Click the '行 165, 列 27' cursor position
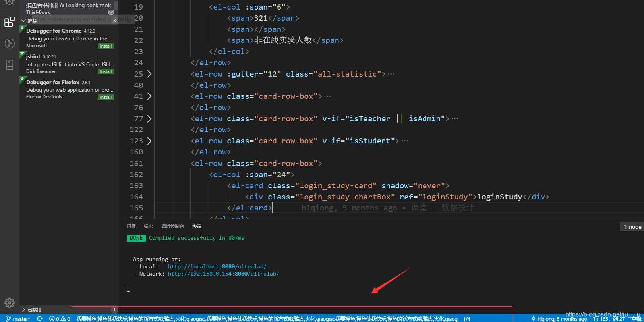 point(609,319)
